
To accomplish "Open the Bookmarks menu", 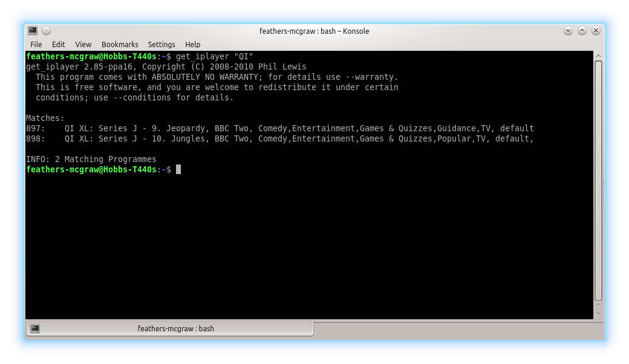I will click(120, 45).
